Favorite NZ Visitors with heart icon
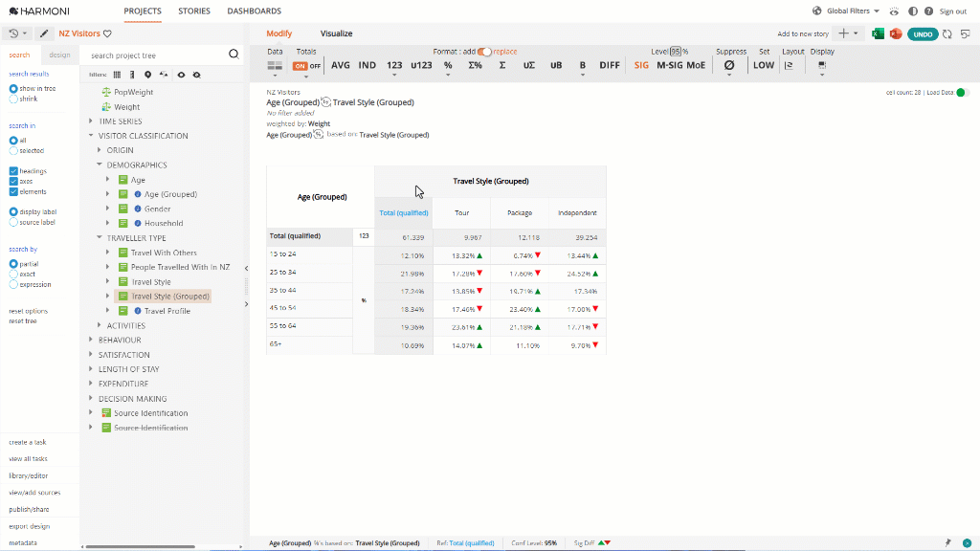This screenshot has width=980, height=551. [107, 33]
